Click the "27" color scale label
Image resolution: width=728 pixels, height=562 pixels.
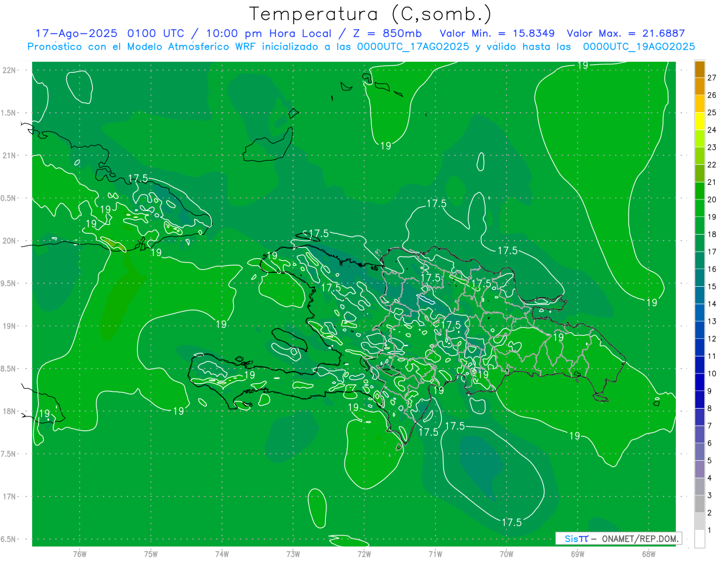tap(712, 78)
